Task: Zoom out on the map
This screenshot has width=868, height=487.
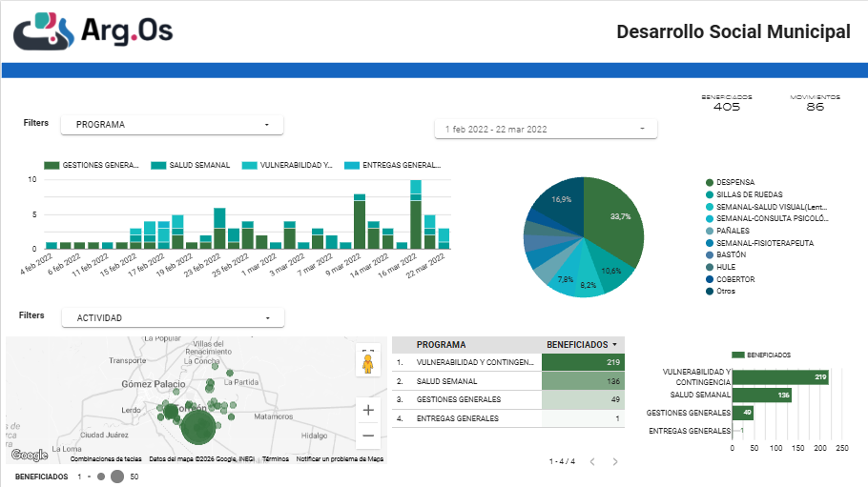Action: pyautogui.click(x=368, y=436)
